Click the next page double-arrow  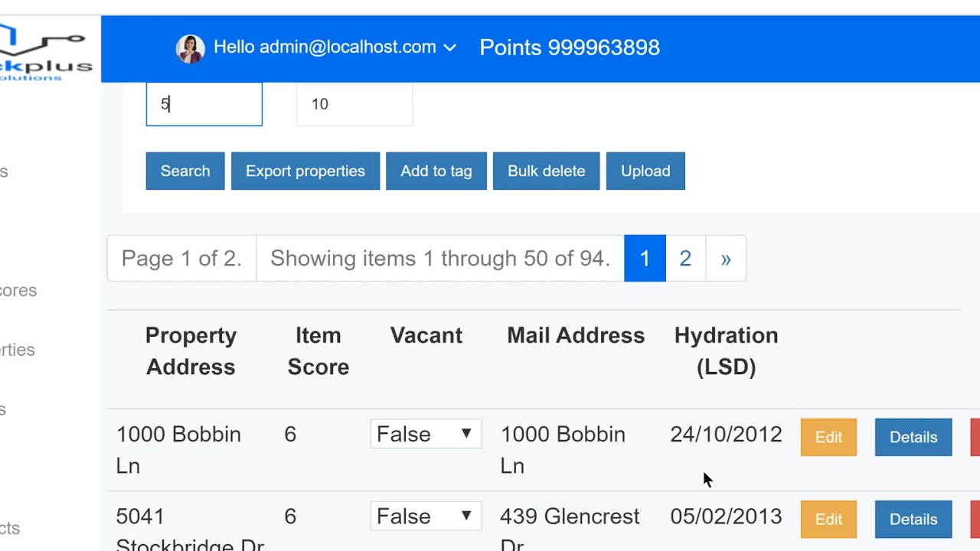(x=726, y=259)
